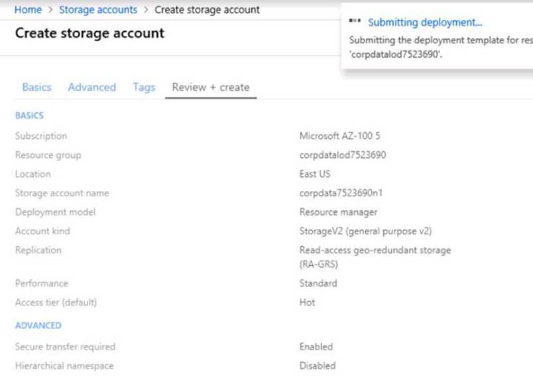Click the value Microsoft AZ-100 5
533x392 pixels.
pos(339,136)
